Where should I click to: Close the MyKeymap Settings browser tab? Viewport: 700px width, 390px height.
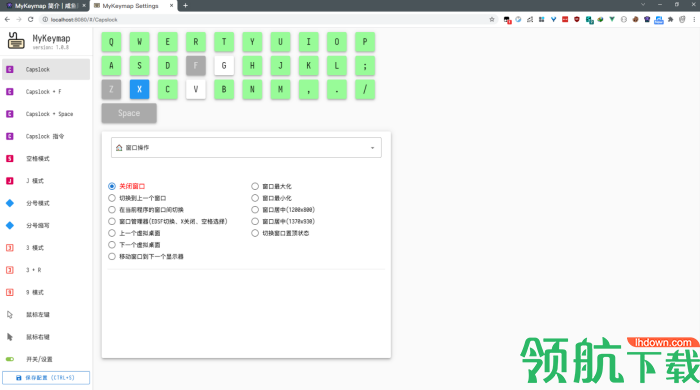pyautogui.click(x=171, y=6)
